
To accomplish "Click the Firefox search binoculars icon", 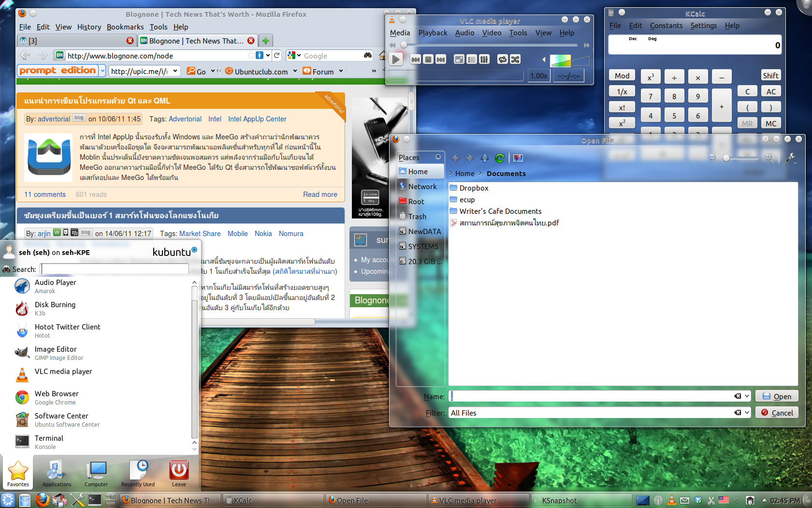I will 368,56.
